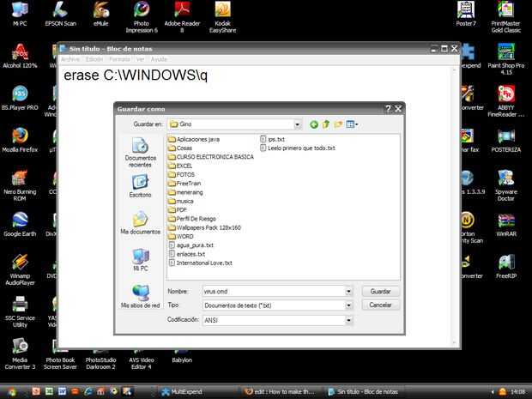Click the Spyware Doctor desktop icon
Image resolution: width=532 pixels, height=399 pixels.
(x=506, y=184)
